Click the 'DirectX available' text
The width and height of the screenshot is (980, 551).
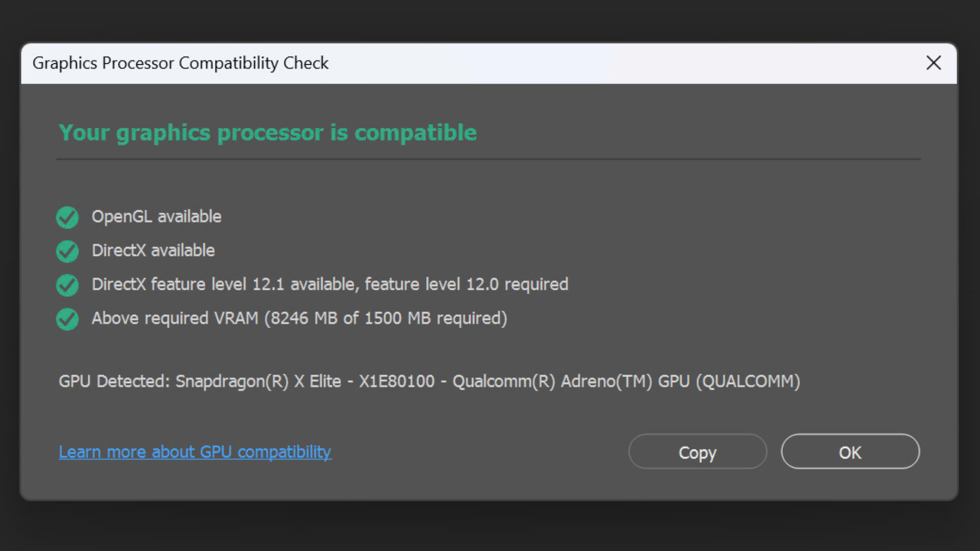tap(153, 251)
